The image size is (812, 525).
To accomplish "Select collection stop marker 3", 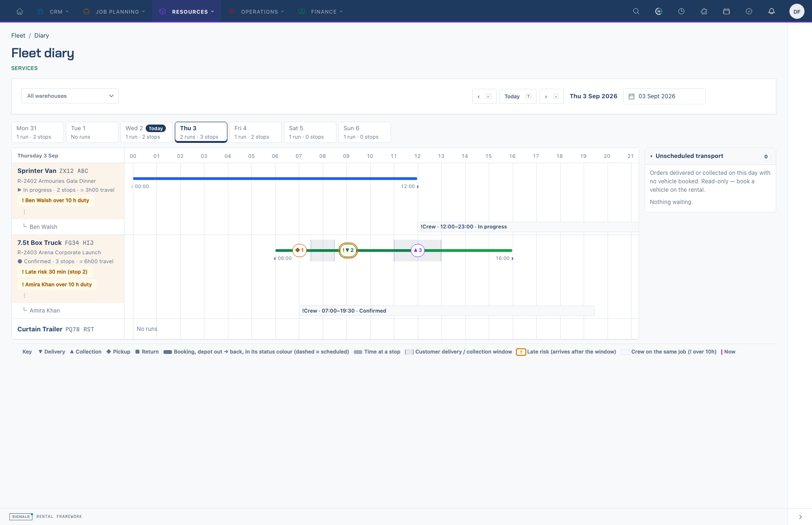I will [x=418, y=250].
